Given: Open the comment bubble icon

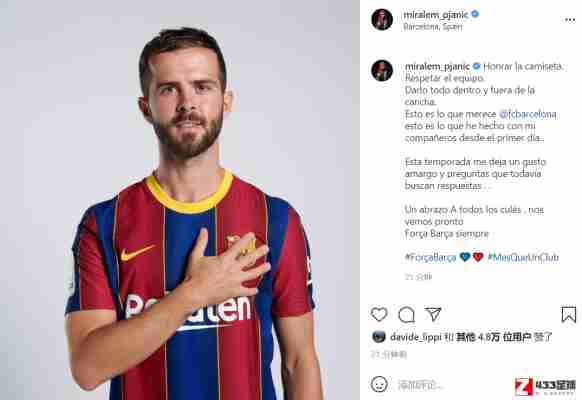Looking at the screenshot, I should click(406, 315).
